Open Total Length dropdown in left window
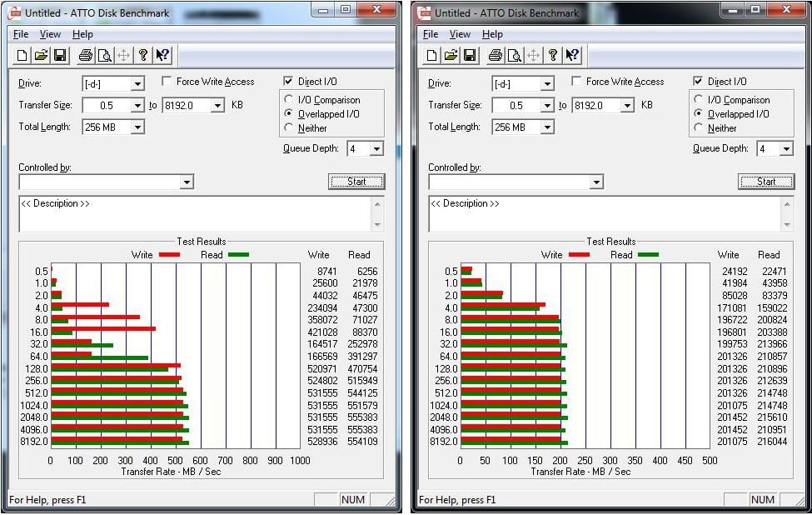The image size is (812, 515). pyautogui.click(x=137, y=127)
